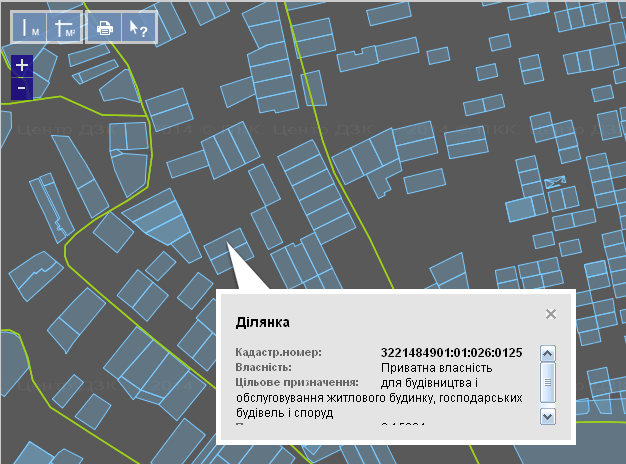Zoom in with the plus button
This screenshot has width=626, height=464.
[22, 67]
